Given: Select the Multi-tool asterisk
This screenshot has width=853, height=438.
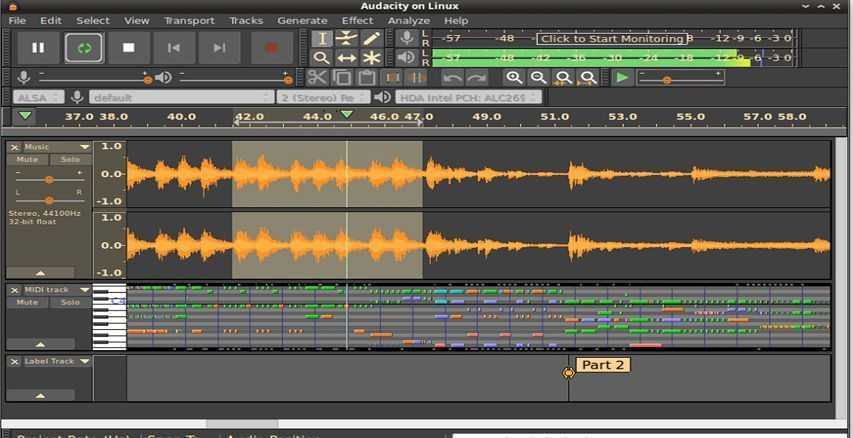Looking at the screenshot, I should pyautogui.click(x=372, y=58).
